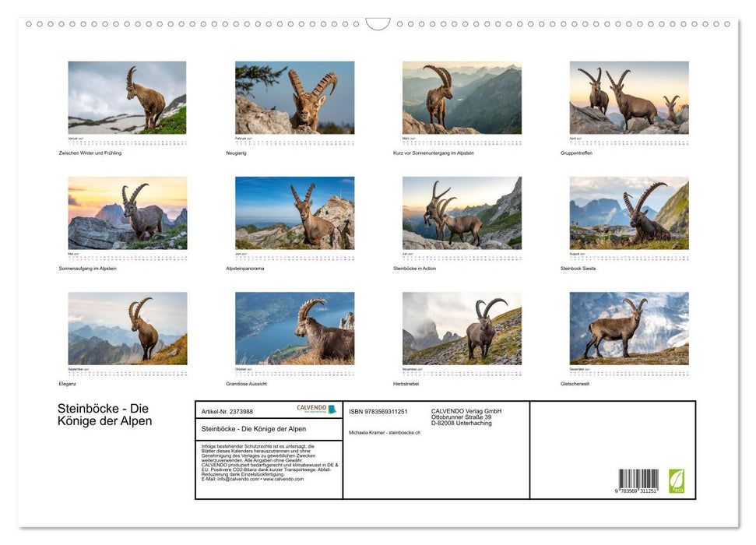Click the caption 'Herbstnebel'
The width and height of the screenshot is (756, 545).
[406, 384]
